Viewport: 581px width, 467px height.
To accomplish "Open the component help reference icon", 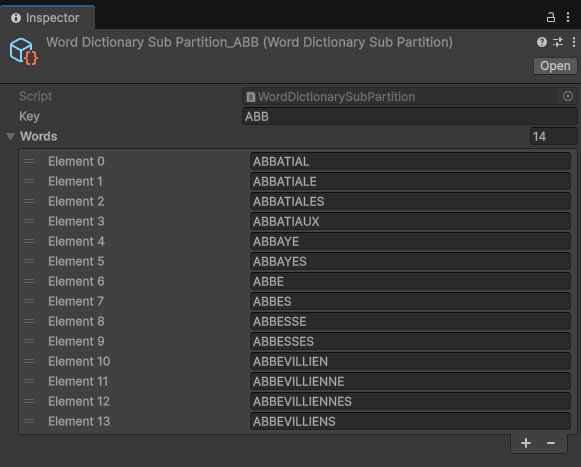I will click(x=542, y=42).
